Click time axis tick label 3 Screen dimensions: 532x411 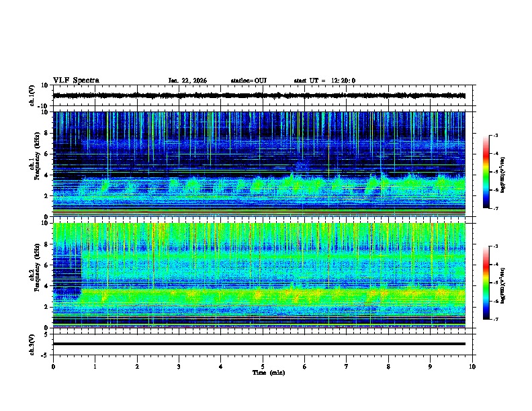pyautogui.click(x=179, y=367)
